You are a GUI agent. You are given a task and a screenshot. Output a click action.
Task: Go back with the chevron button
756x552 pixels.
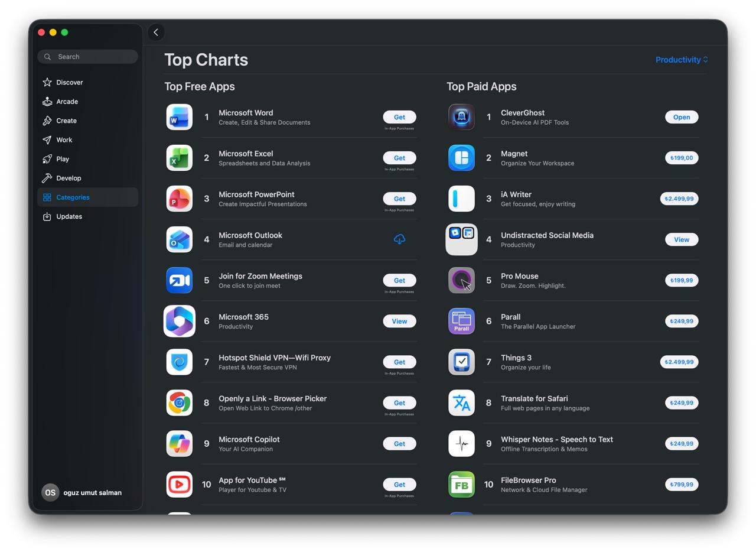[x=156, y=33]
